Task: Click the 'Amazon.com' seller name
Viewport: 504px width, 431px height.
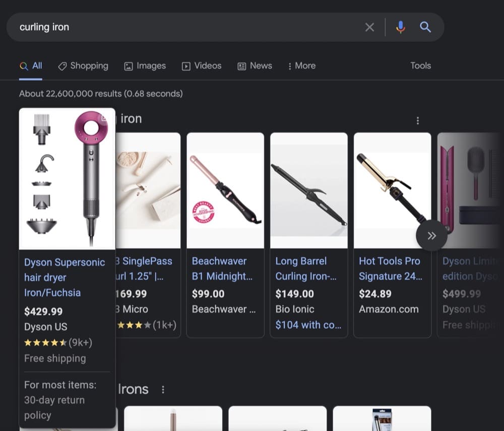Action: [389, 309]
